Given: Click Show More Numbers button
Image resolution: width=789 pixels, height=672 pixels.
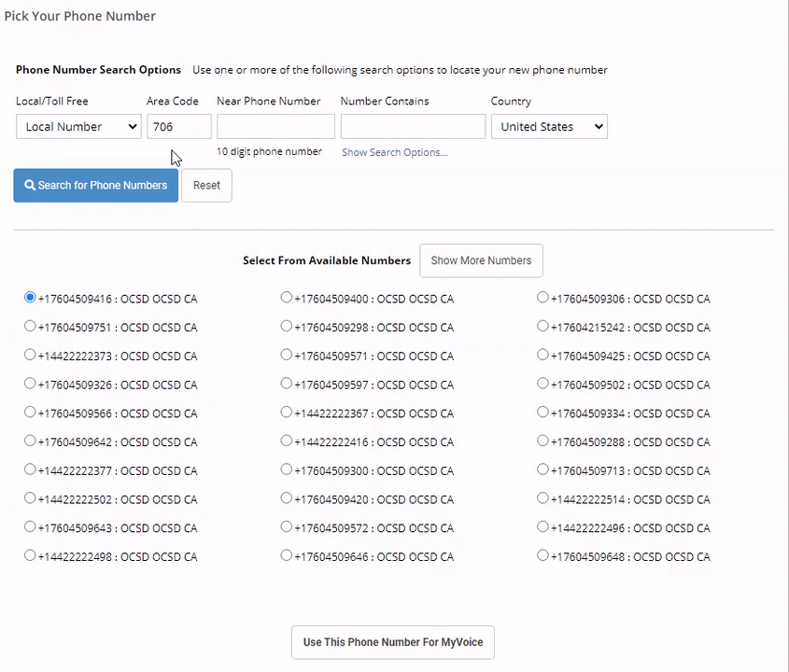Looking at the screenshot, I should click(481, 260).
